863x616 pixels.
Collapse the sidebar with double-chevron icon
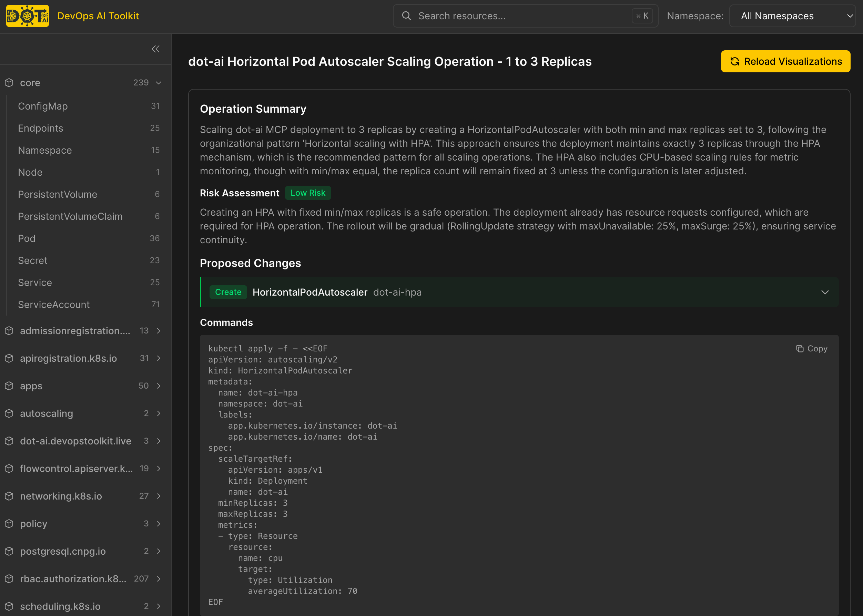[155, 49]
